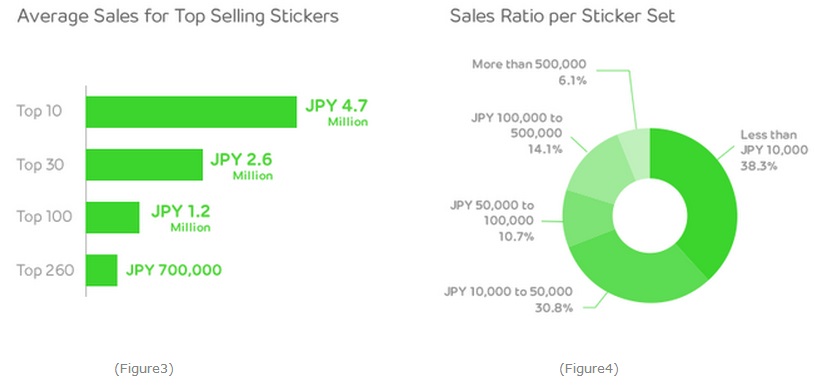
Task: Click the 6.1% lightest donut segment
Action: [x=636, y=151]
